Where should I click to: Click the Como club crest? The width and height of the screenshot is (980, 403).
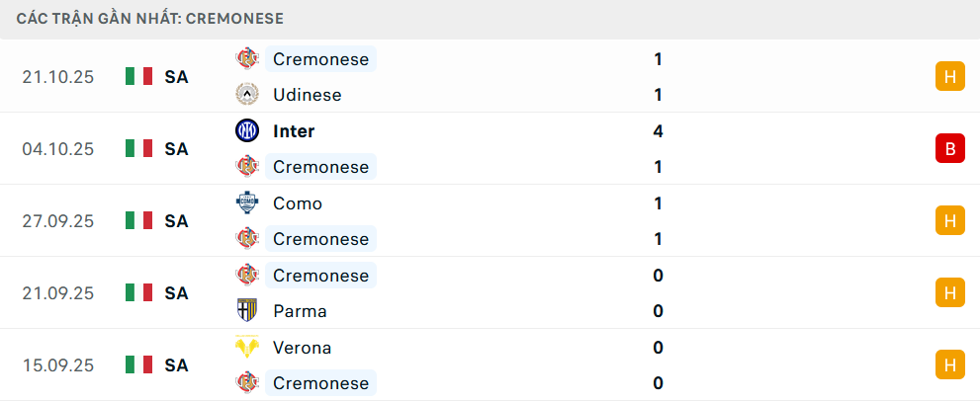tap(246, 203)
